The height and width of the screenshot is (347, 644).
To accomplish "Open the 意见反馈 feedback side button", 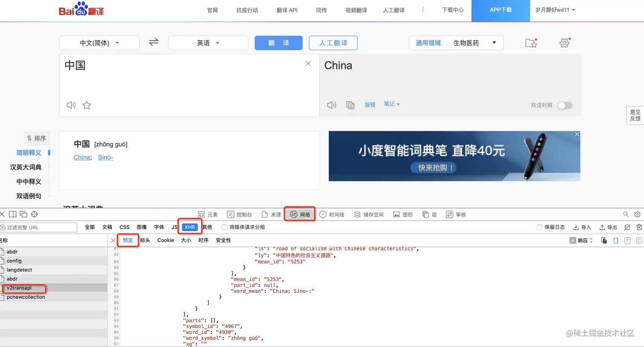I will pyautogui.click(x=635, y=115).
